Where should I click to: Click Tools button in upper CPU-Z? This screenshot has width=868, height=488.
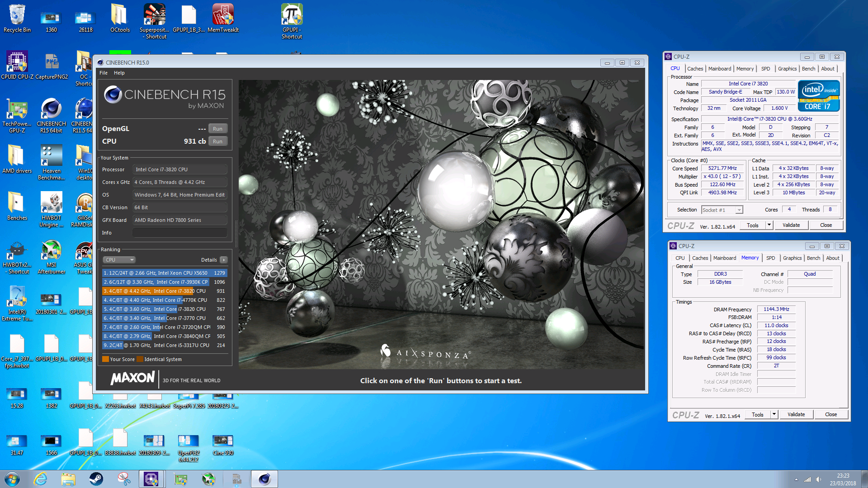tap(753, 225)
